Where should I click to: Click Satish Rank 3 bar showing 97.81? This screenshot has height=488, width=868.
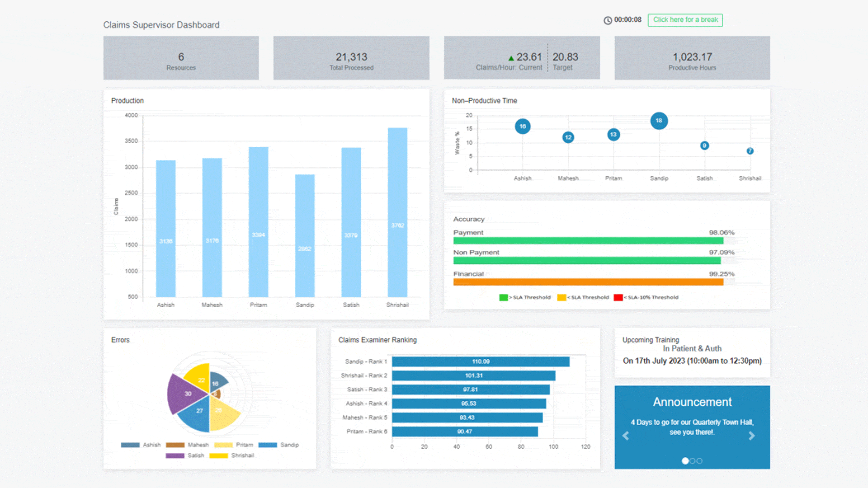coord(471,389)
